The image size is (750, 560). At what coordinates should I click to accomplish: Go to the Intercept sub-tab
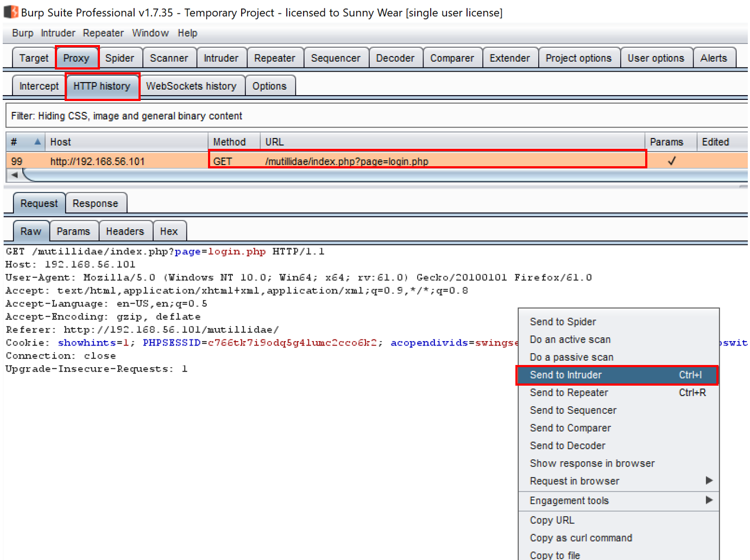tap(39, 86)
